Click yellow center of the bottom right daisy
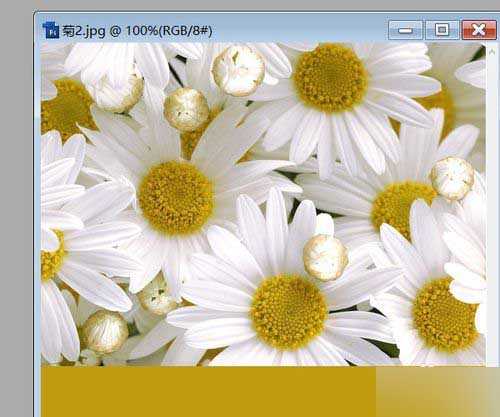500x417 pixels. pyautogui.click(x=445, y=315)
